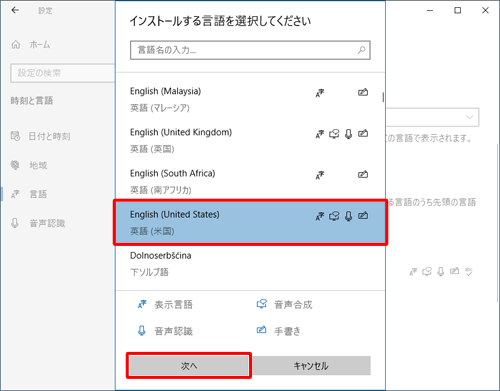Viewport: 500px width, 391px height.
Task: Select English (United States) from the list
Action: [250, 222]
